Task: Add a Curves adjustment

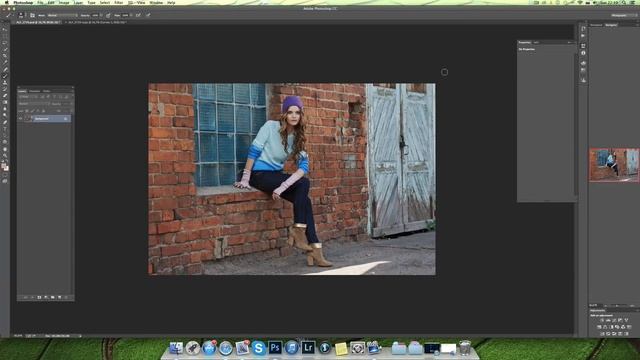Action: pos(614,320)
